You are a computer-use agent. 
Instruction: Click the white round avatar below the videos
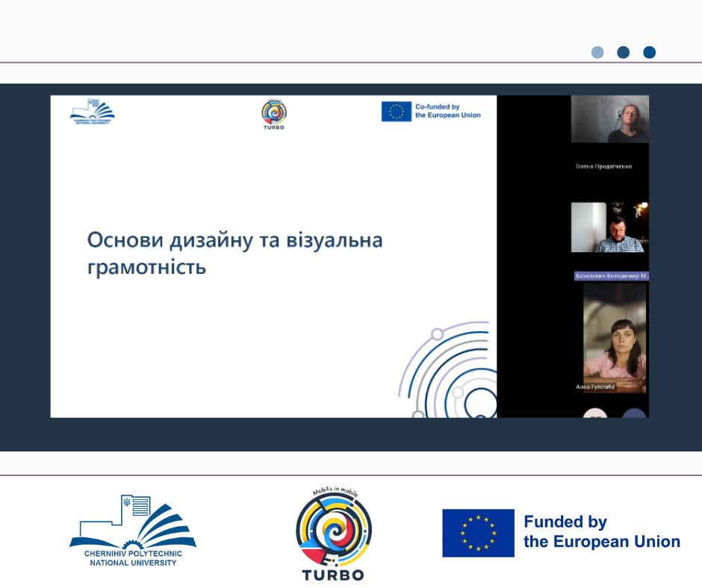coord(595,413)
